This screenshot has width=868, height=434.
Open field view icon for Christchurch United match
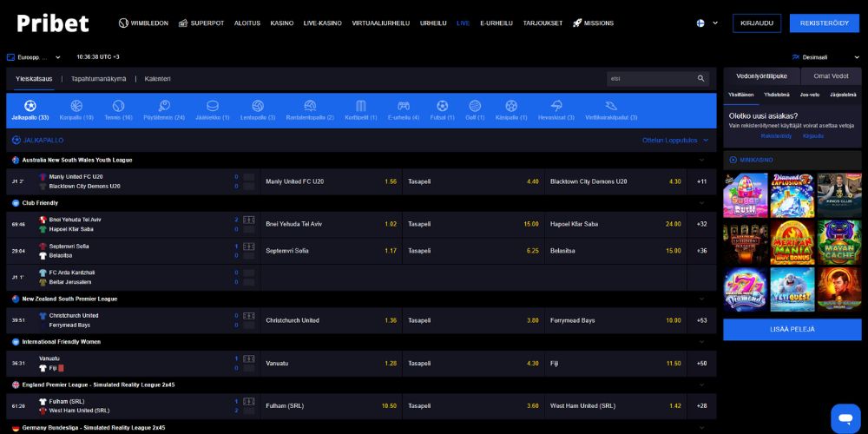(248, 316)
